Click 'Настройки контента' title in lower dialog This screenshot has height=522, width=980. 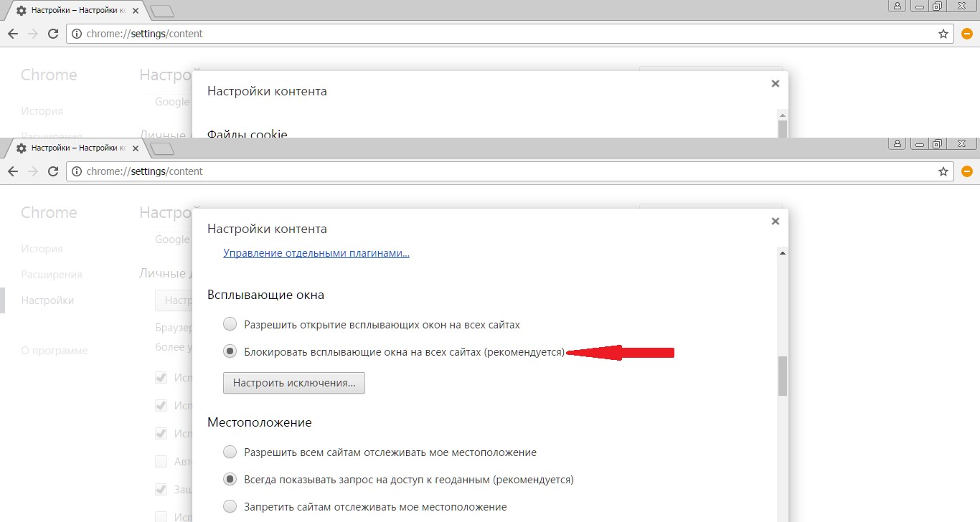[x=267, y=229]
